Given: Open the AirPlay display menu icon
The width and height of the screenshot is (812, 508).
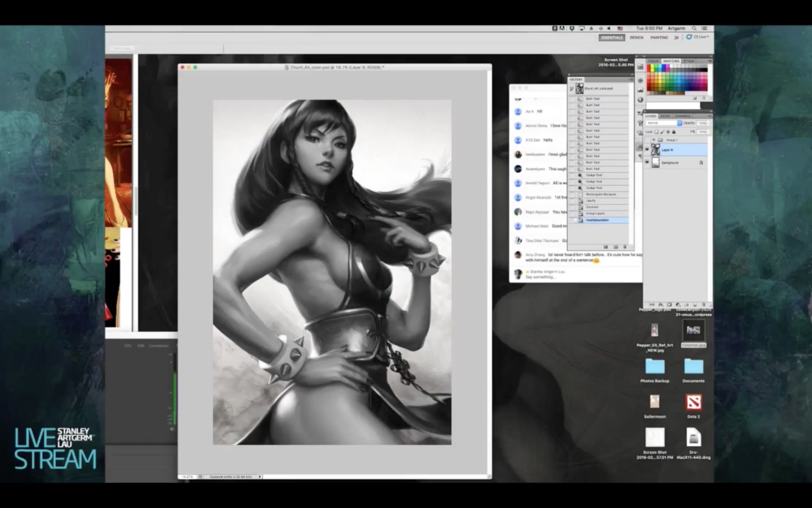Looking at the screenshot, I should point(582,28).
